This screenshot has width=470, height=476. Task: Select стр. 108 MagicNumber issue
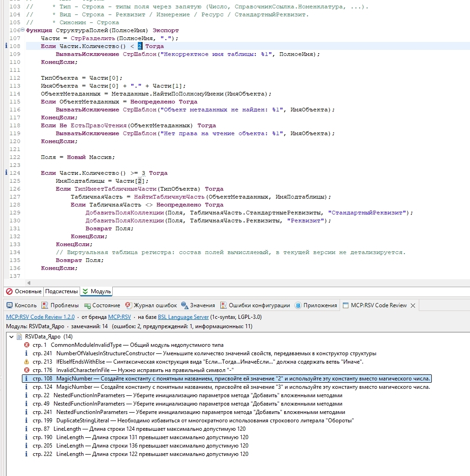pos(227,379)
